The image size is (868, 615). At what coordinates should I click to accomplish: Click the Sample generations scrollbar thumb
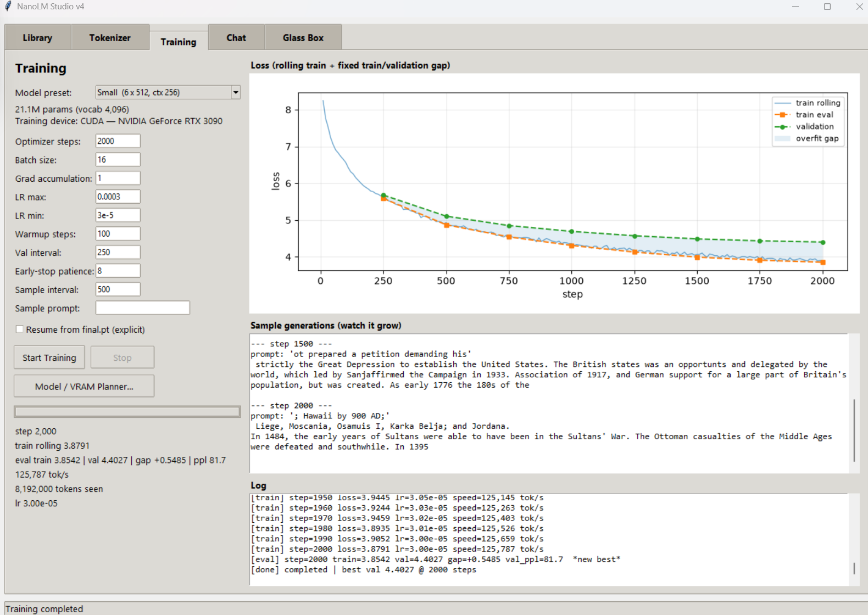[x=854, y=431]
